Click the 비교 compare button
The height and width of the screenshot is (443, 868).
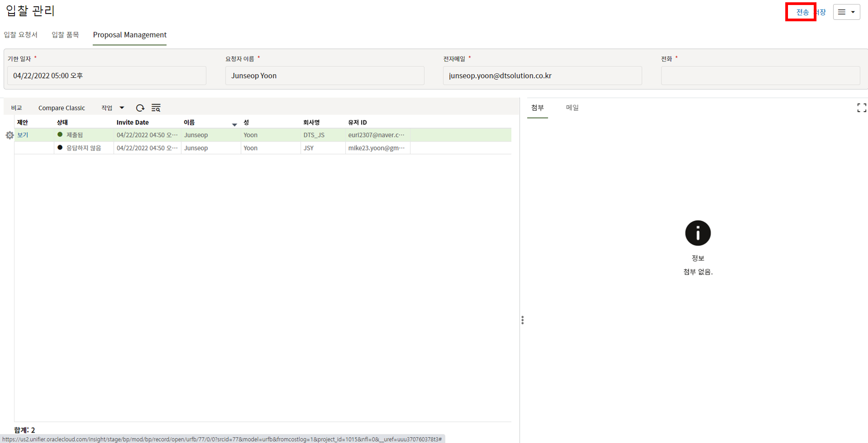17,108
